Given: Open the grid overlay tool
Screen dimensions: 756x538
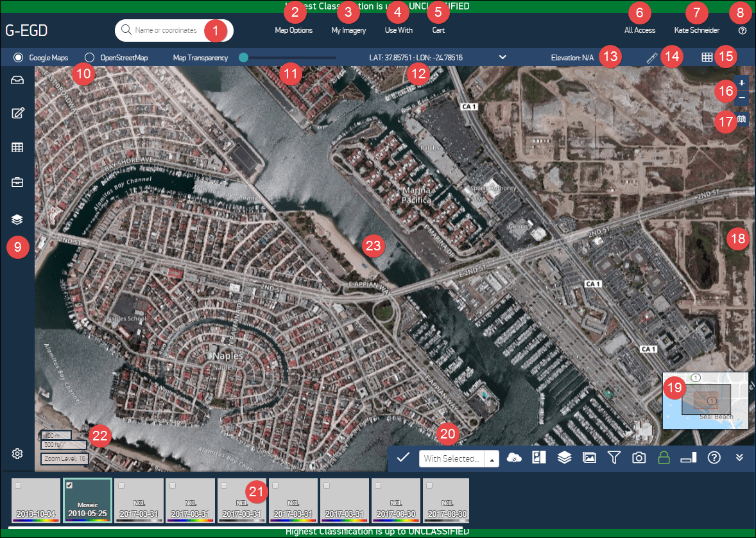Looking at the screenshot, I should 706,56.
